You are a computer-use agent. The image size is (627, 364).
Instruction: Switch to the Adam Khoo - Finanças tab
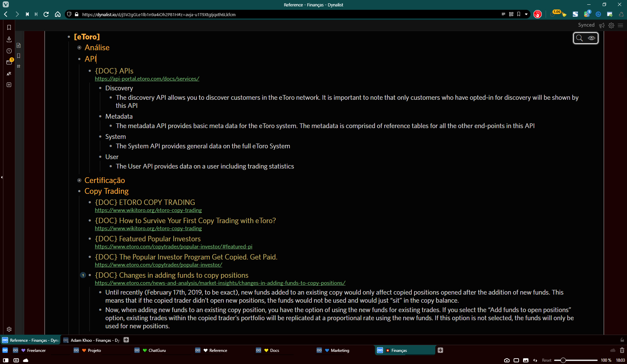tap(91, 340)
